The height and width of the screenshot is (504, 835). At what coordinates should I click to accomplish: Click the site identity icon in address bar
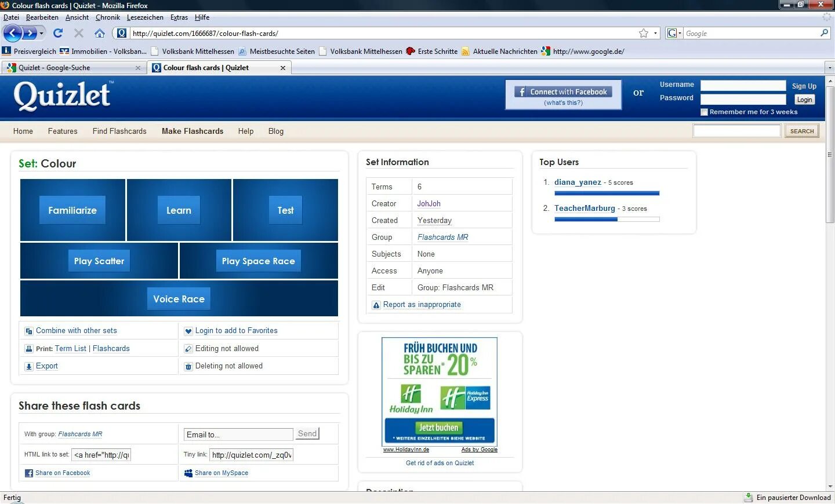pos(121,33)
